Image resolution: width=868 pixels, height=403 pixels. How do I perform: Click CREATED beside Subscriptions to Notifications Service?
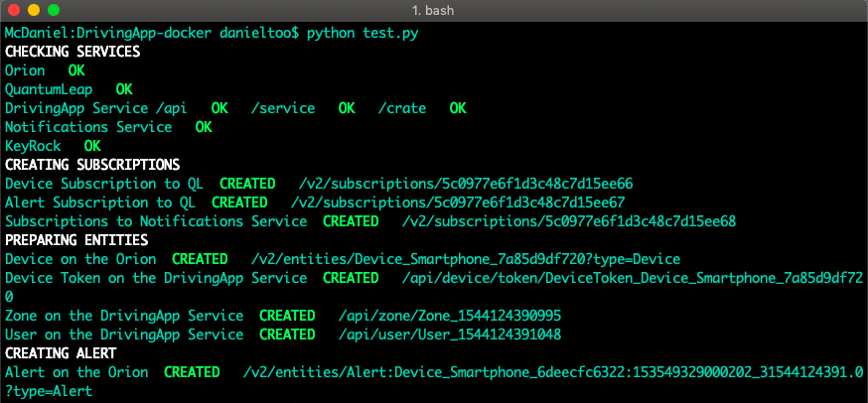click(351, 221)
